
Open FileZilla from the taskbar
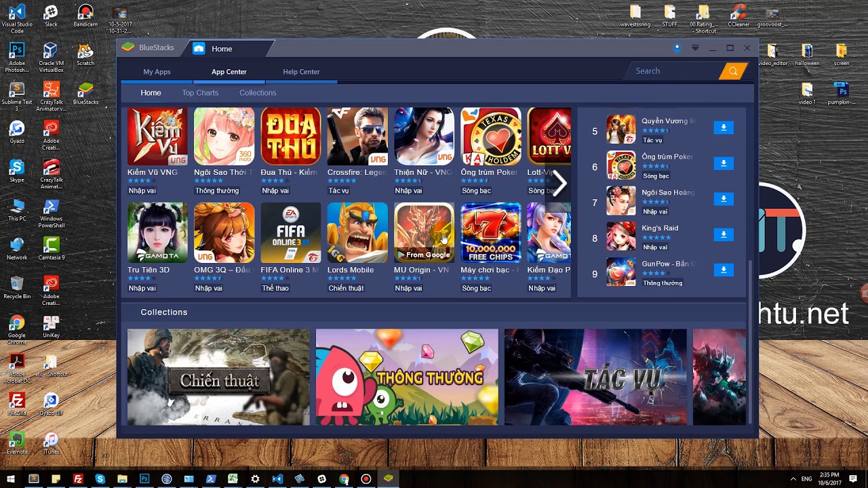pos(78,479)
